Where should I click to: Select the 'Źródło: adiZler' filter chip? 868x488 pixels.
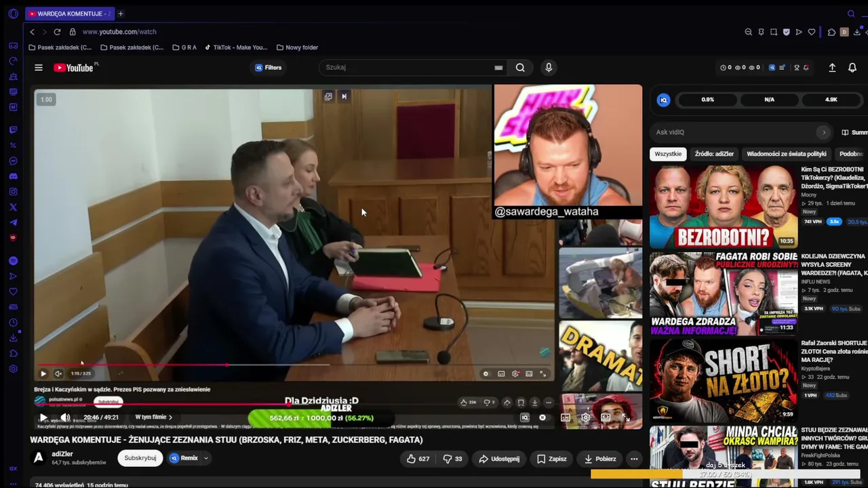pos(714,154)
